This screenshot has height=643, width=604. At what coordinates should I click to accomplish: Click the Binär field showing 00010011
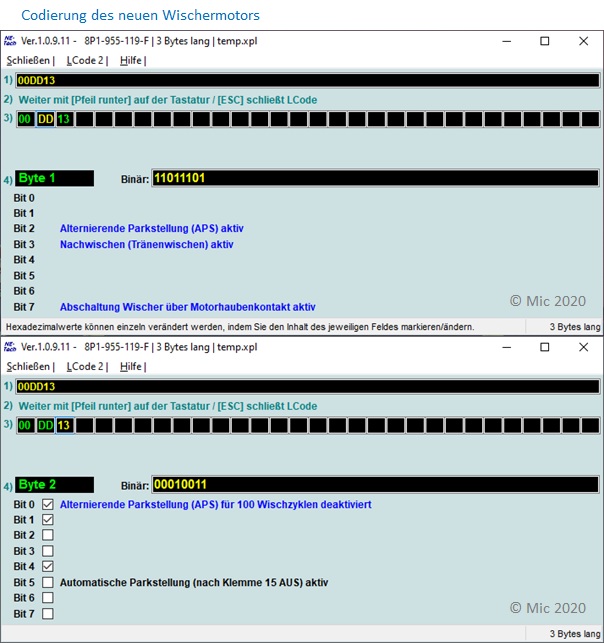375,484
